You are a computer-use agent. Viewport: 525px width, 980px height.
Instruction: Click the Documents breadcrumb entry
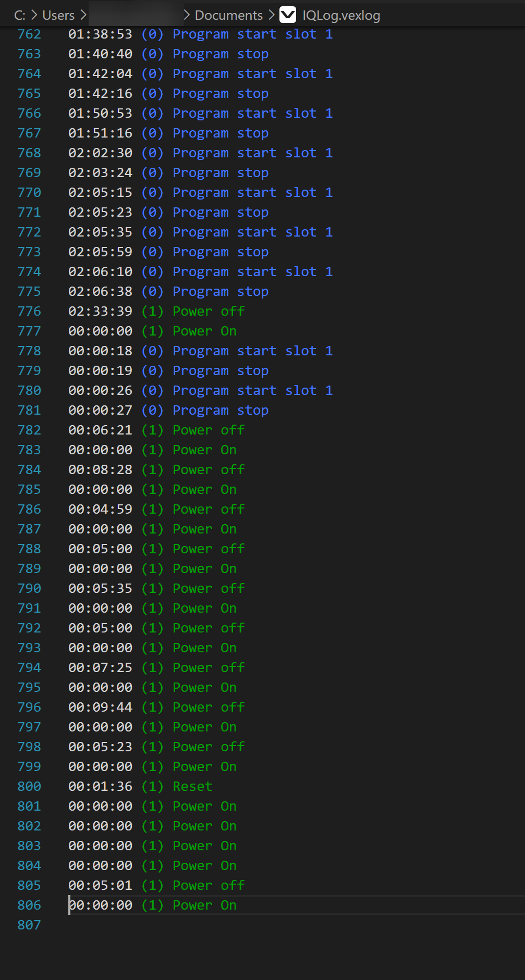pyautogui.click(x=228, y=15)
